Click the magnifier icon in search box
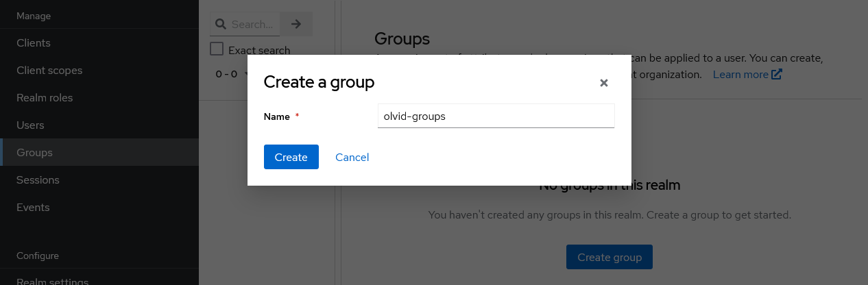 click(x=221, y=24)
